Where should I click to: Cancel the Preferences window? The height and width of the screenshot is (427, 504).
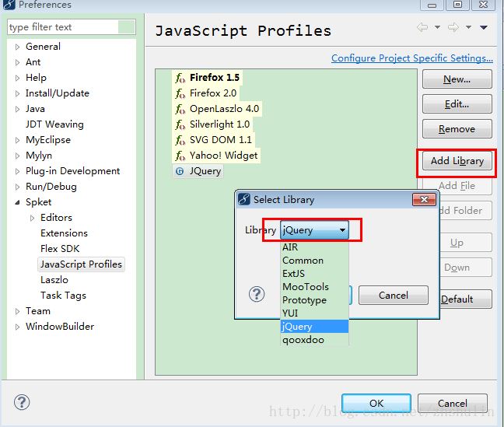(452, 403)
